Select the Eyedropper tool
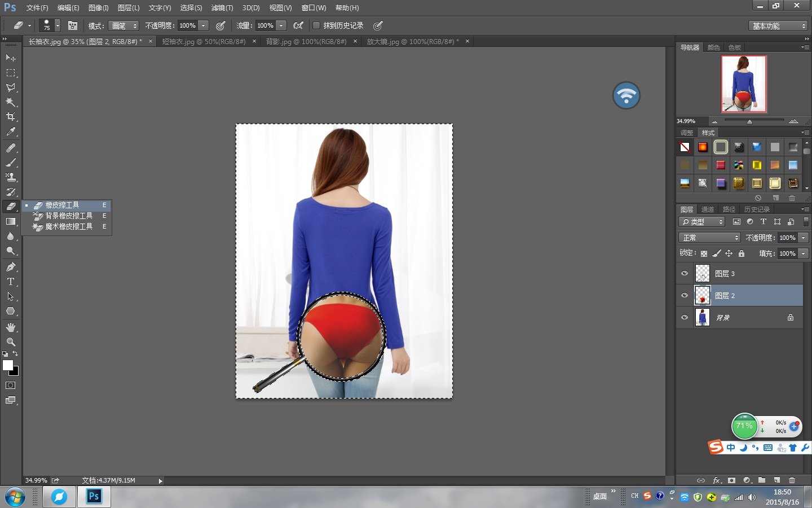The image size is (812, 508). click(x=11, y=132)
